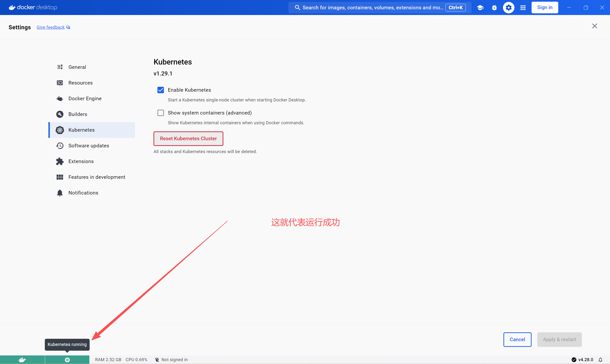Click the version v4.28.0 indicator
This screenshot has height=364, width=610.
pyautogui.click(x=585, y=359)
